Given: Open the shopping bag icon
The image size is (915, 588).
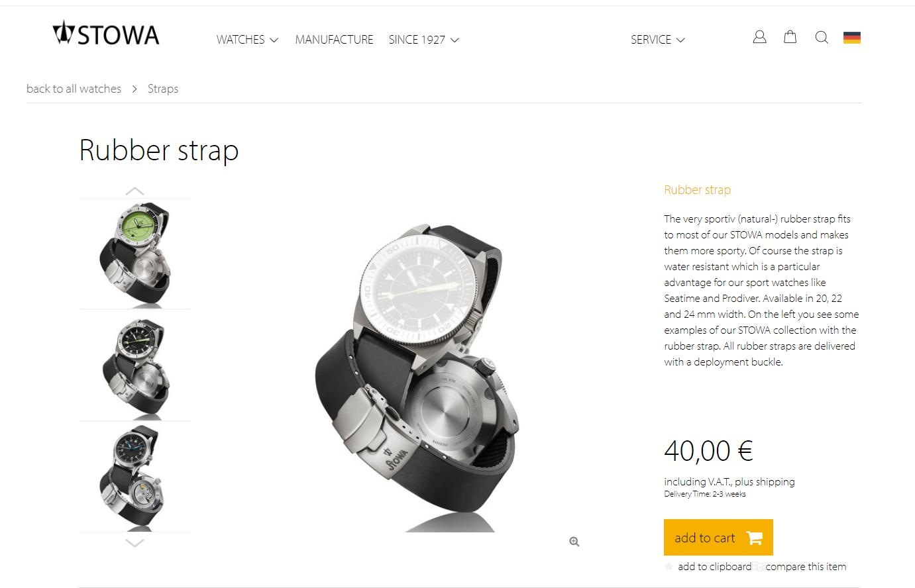Looking at the screenshot, I should click(x=790, y=37).
